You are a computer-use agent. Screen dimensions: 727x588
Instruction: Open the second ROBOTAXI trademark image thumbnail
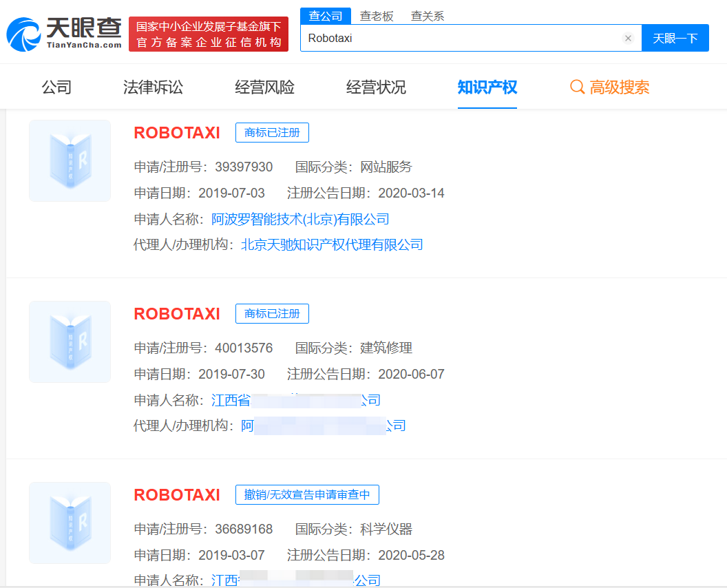69,342
